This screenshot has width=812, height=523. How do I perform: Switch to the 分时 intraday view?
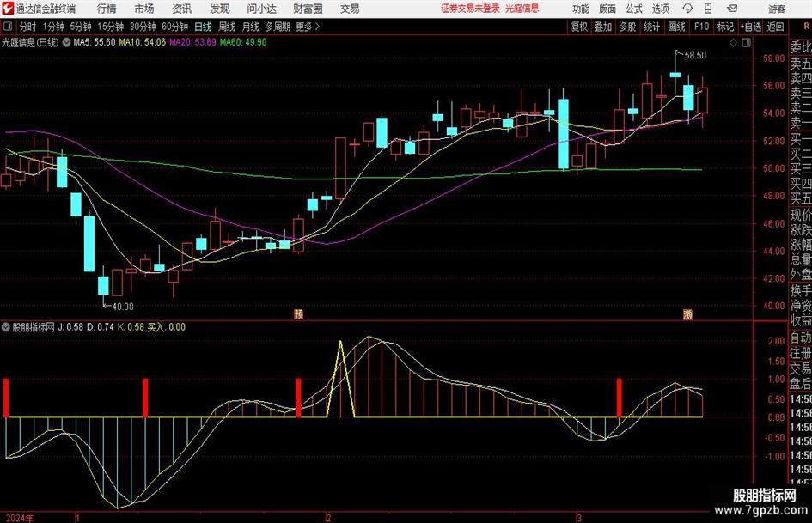(28, 27)
